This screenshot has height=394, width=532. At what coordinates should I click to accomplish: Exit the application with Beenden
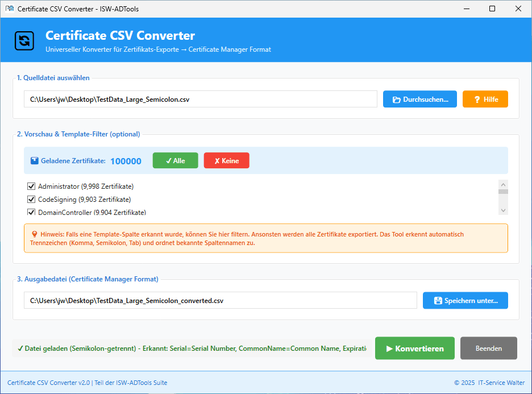[488, 349]
